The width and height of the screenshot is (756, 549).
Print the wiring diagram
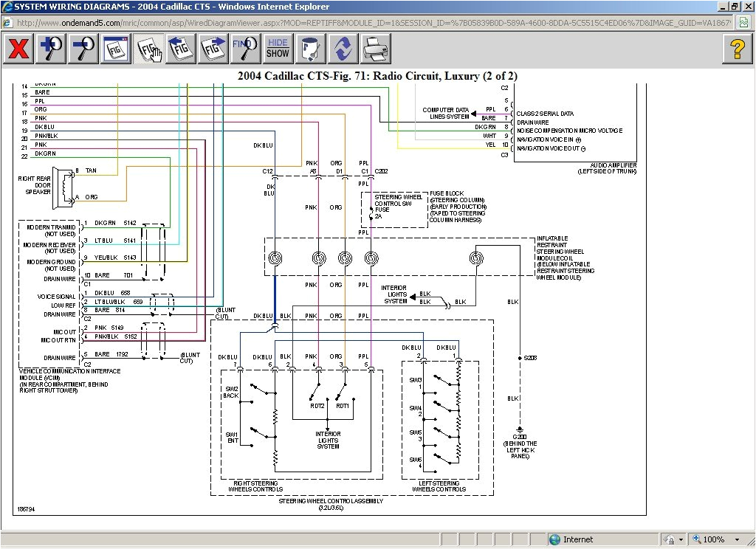pyautogui.click(x=376, y=49)
